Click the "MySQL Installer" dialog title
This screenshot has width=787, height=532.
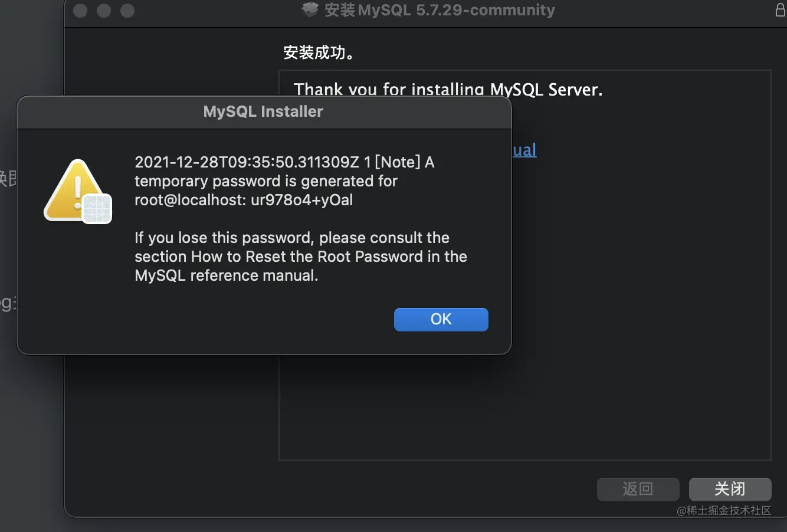point(263,111)
